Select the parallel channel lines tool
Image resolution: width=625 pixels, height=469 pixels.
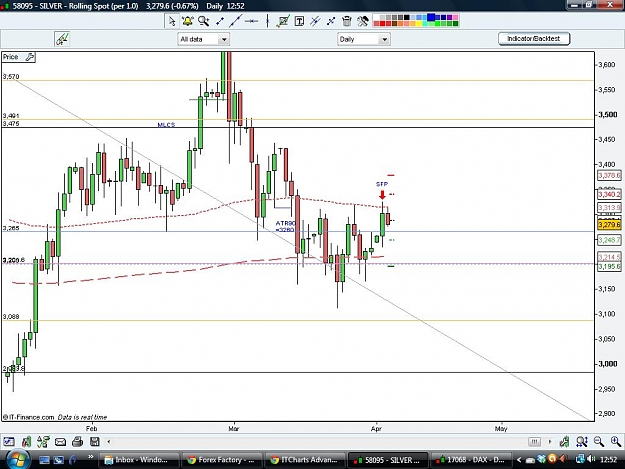coord(315,21)
